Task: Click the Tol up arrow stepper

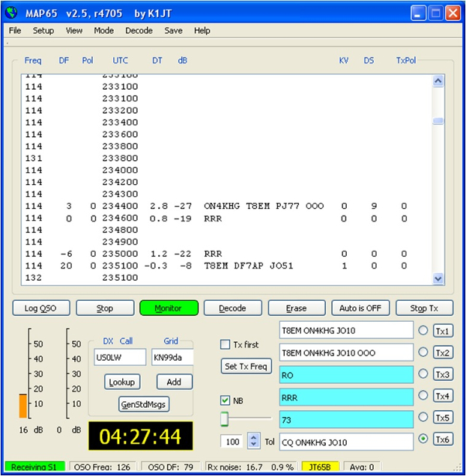Action: click(x=253, y=436)
